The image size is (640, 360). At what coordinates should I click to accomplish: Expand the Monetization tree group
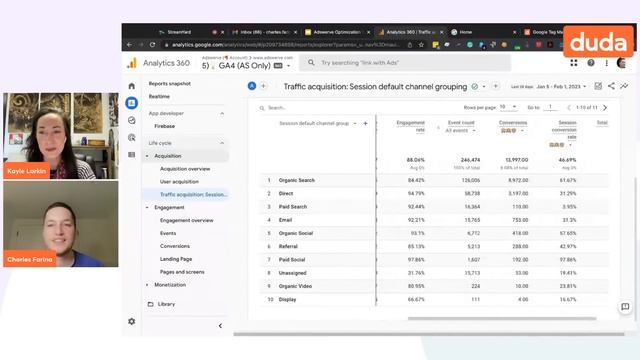147,285
